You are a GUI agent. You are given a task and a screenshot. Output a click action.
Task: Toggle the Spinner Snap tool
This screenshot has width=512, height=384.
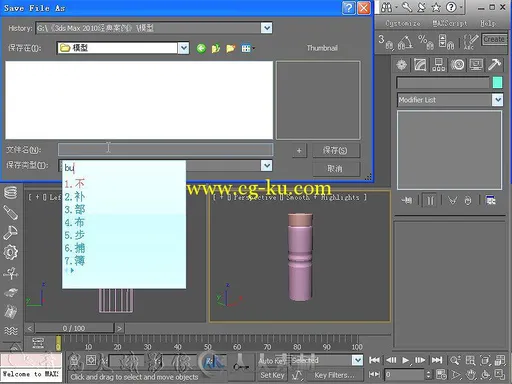pos(446,42)
